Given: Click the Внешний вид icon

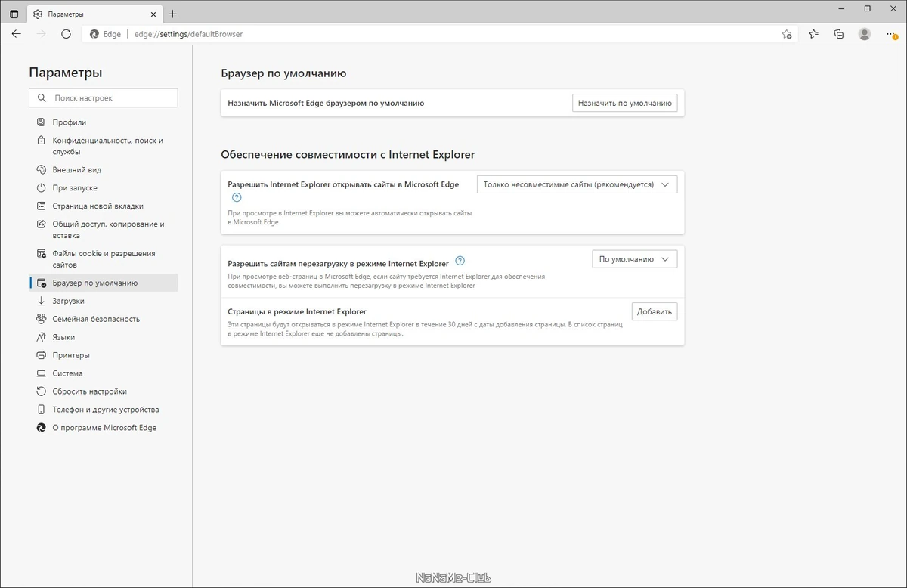Looking at the screenshot, I should pos(42,170).
